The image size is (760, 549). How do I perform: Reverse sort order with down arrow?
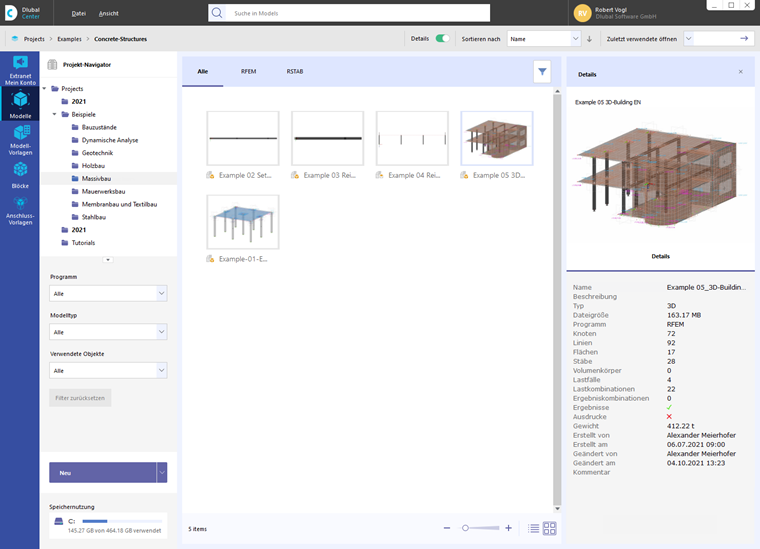[x=589, y=39]
